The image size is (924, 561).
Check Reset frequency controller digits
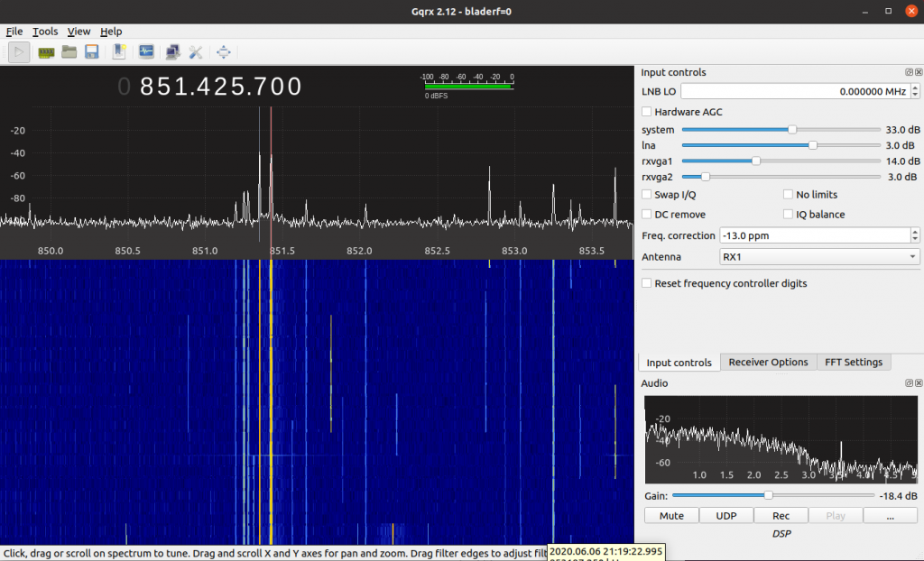click(647, 283)
